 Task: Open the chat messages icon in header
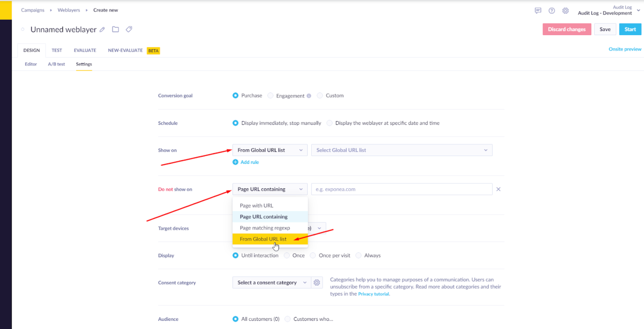[x=538, y=11]
